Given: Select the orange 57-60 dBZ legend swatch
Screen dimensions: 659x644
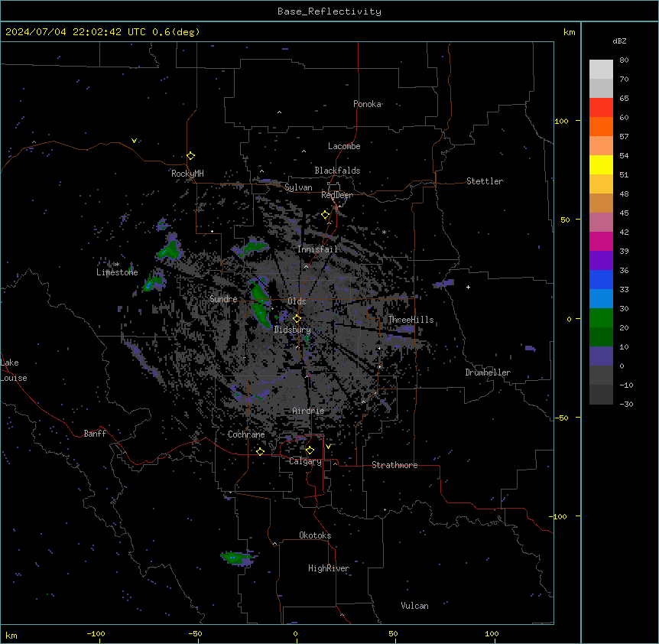Looking at the screenshot, I should (x=601, y=126).
